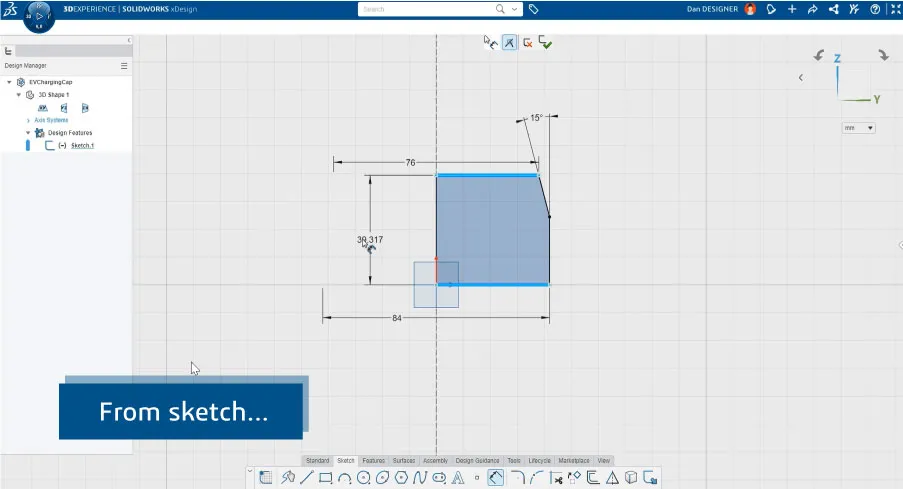This screenshot has width=903, height=489.
Task: Switch to the Standard tab
Action: (x=317, y=460)
